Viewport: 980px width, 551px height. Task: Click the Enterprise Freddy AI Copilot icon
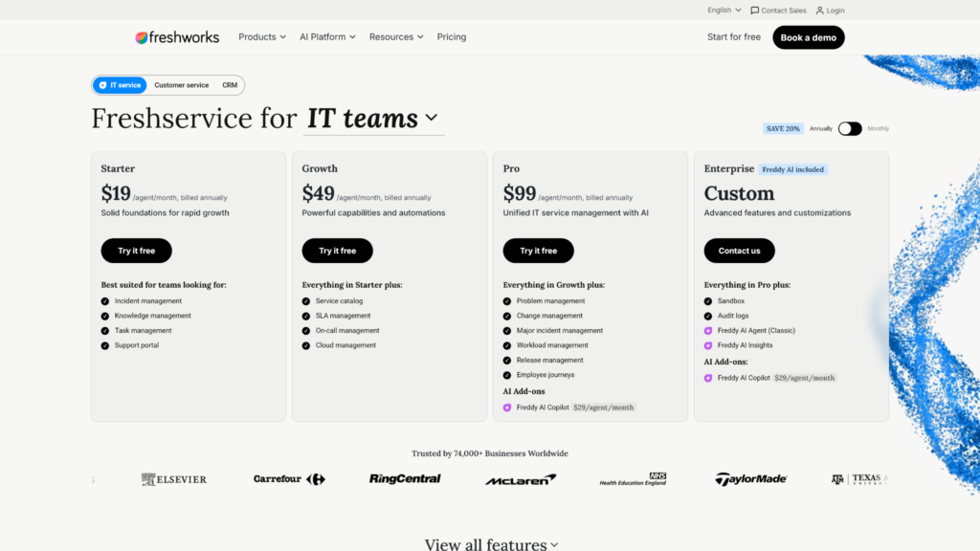click(x=708, y=378)
